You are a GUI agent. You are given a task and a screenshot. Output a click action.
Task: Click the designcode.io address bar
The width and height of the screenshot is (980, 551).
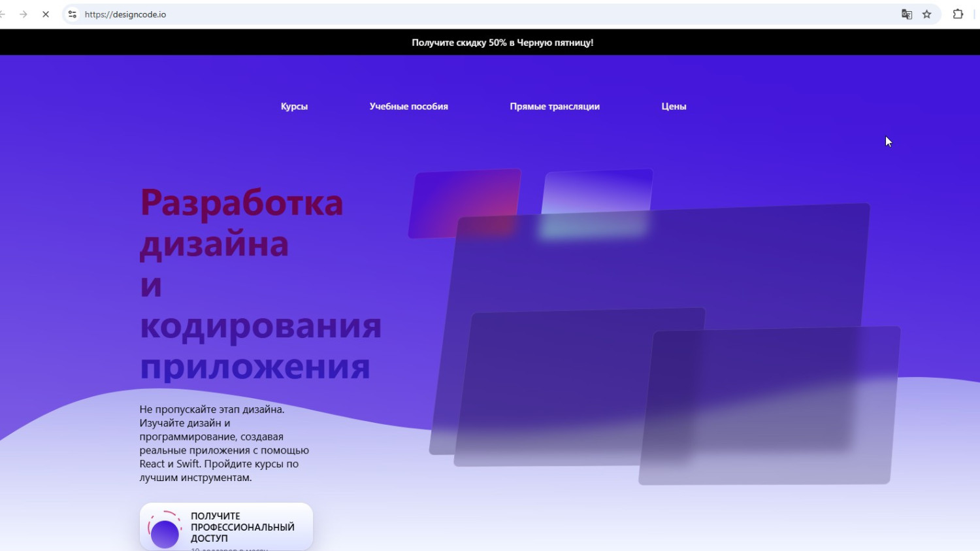click(x=457, y=14)
